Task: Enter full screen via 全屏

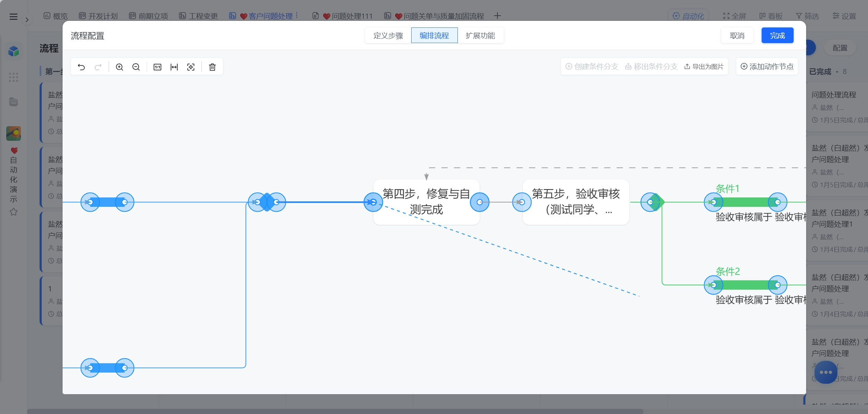Action: [735, 16]
